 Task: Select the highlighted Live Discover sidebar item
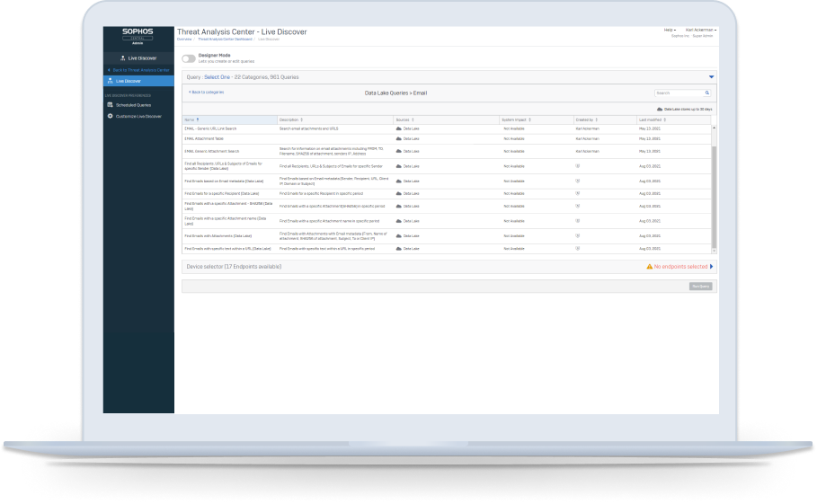pos(138,81)
